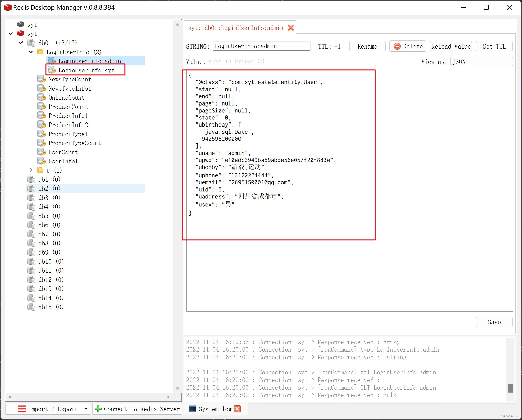Click the Reload Value button
The height and width of the screenshot is (420, 522).
[451, 46]
